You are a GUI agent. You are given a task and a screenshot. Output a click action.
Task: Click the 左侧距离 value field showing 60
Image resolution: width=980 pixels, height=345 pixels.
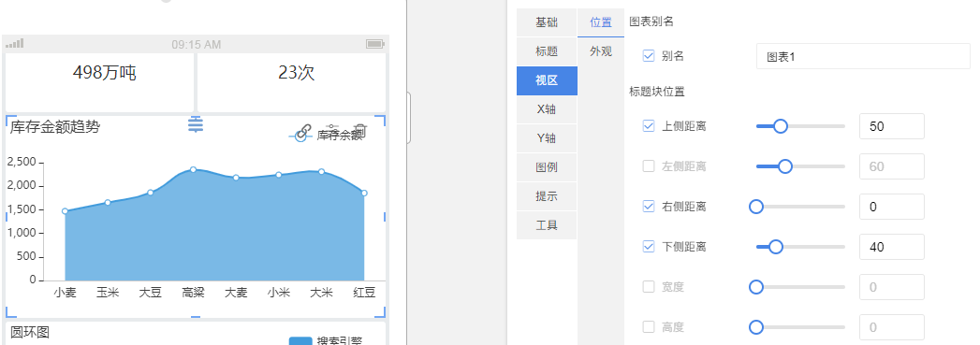(x=892, y=165)
